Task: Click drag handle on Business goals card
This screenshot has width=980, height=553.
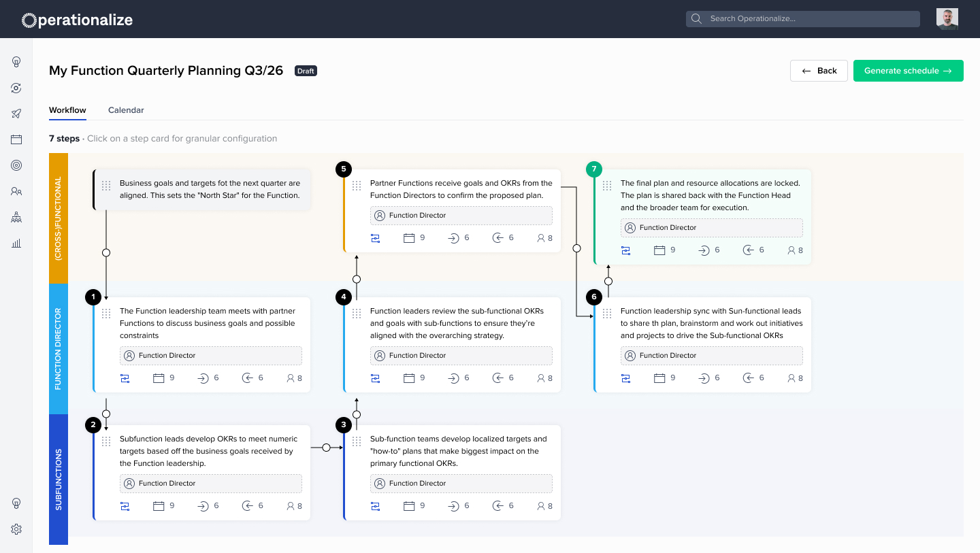Action: pyautogui.click(x=106, y=186)
